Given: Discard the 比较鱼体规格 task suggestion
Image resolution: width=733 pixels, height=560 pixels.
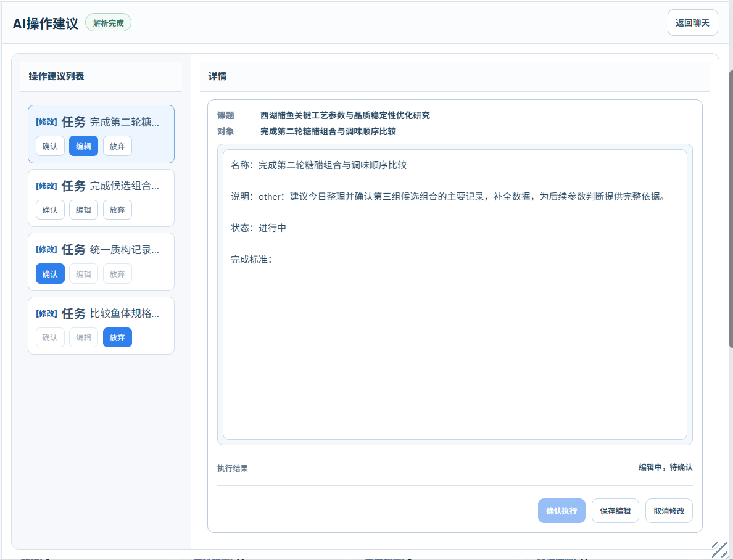Looking at the screenshot, I should tap(117, 337).
